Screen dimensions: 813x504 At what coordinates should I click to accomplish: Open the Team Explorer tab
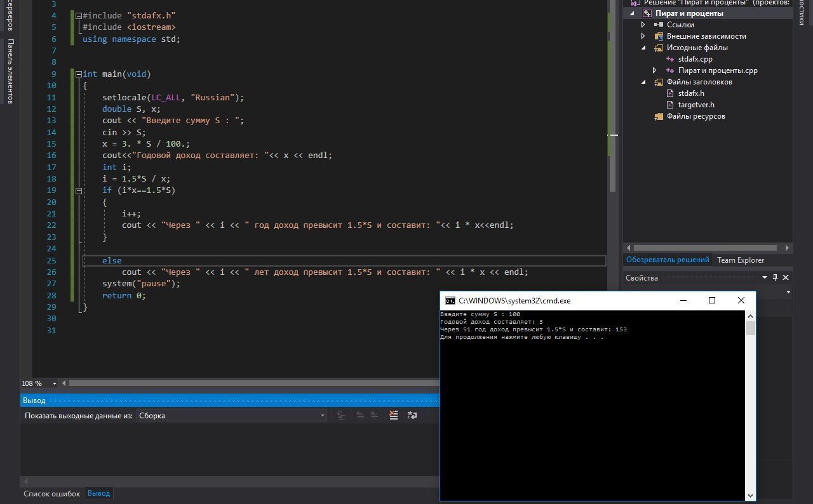740,260
